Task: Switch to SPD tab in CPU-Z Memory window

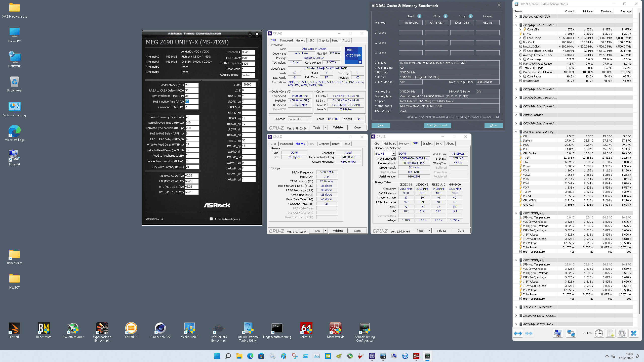Action: 312,144
